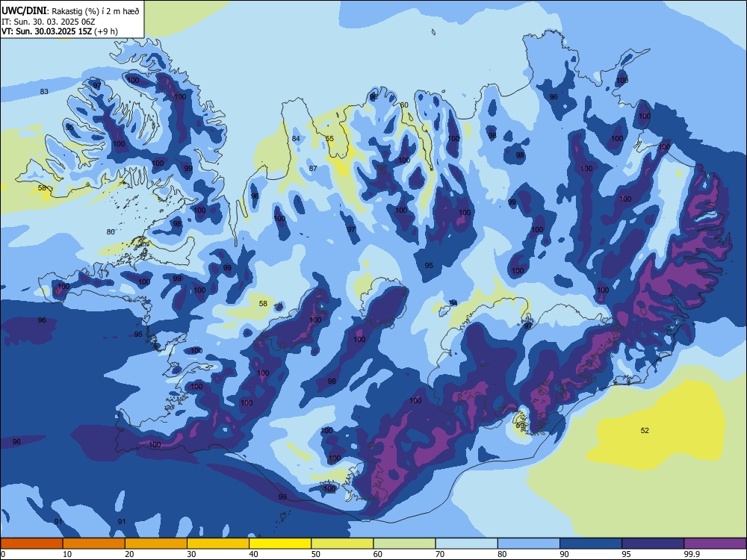This screenshot has height=560, width=747.
Task: Select the 'VT: Sun. 30.03.2025 15Z' line
Action: point(46,31)
